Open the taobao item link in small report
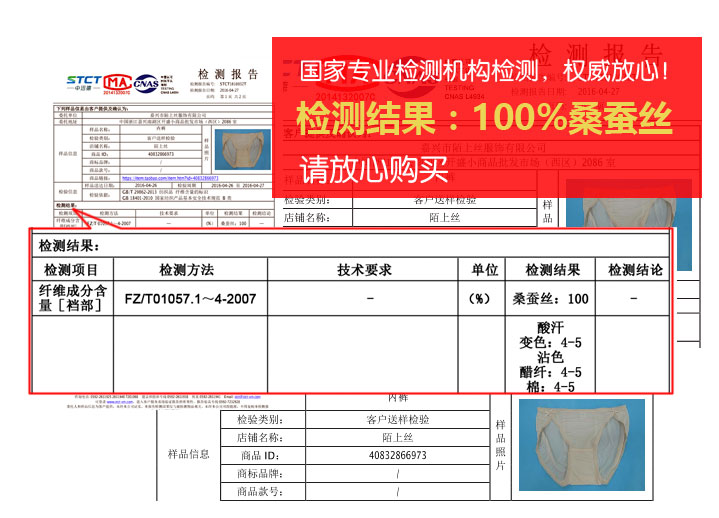719x518 pixels. [x=170, y=178]
